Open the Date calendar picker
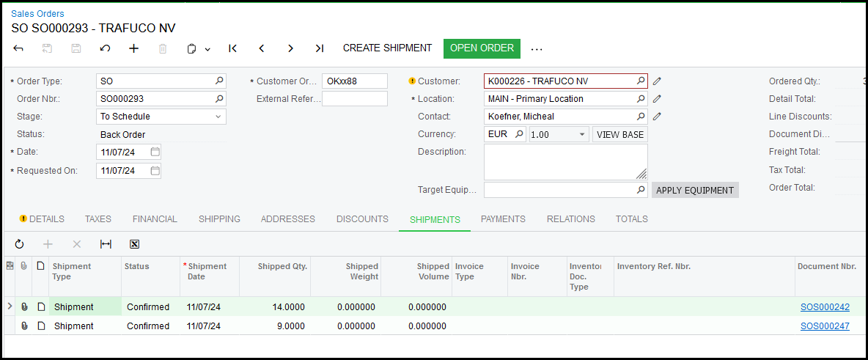 pos(155,152)
